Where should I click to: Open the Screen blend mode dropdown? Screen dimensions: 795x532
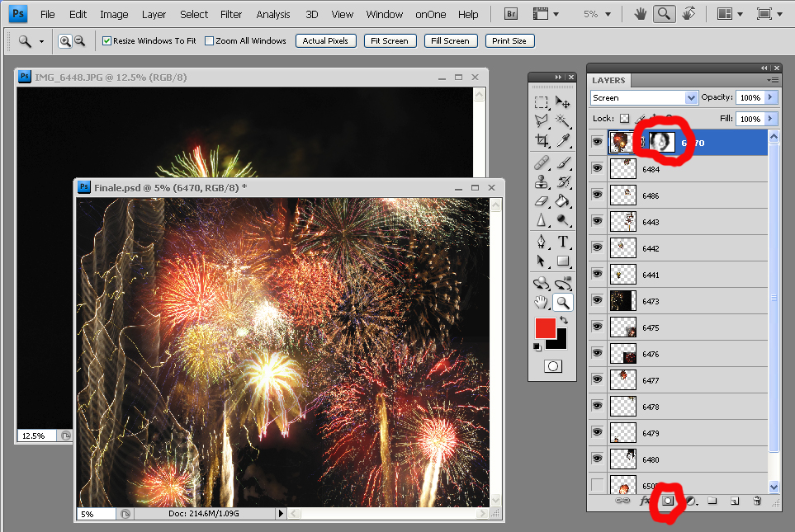pos(645,97)
